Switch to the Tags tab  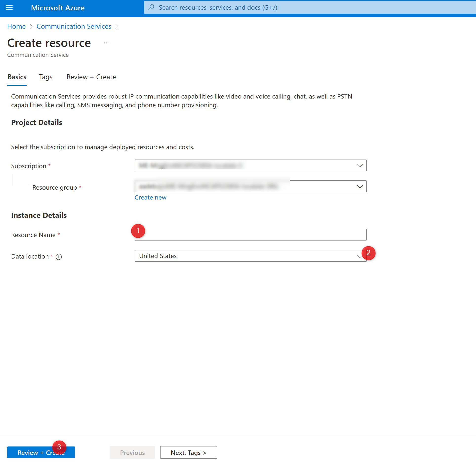[46, 77]
